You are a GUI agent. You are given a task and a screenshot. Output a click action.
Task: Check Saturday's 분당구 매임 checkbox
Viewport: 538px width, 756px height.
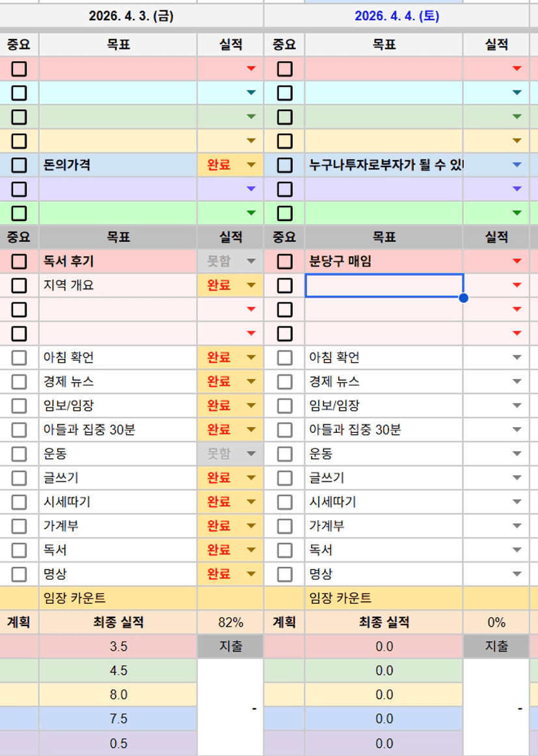click(x=284, y=261)
